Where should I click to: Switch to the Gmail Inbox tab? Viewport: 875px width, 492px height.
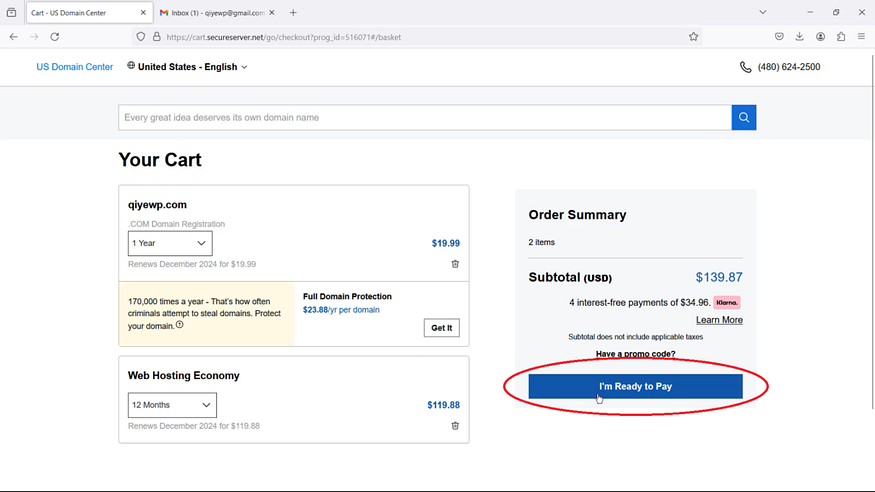212,13
